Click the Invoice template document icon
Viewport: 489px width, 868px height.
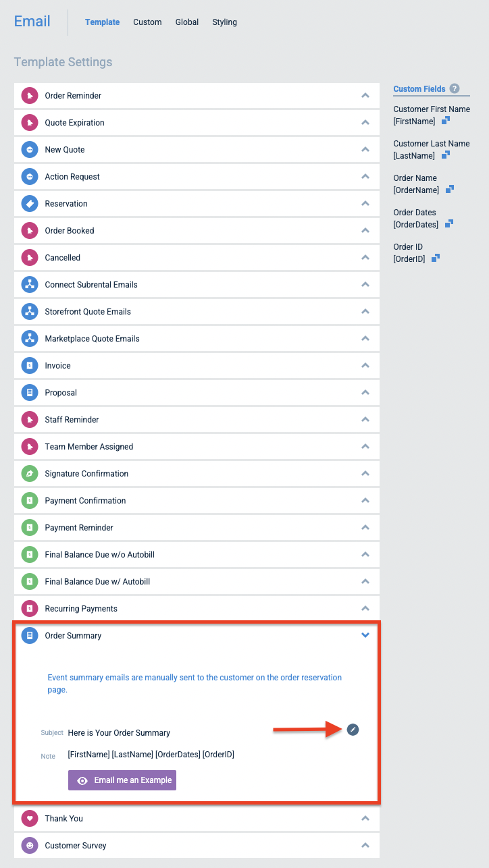click(29, 365)
